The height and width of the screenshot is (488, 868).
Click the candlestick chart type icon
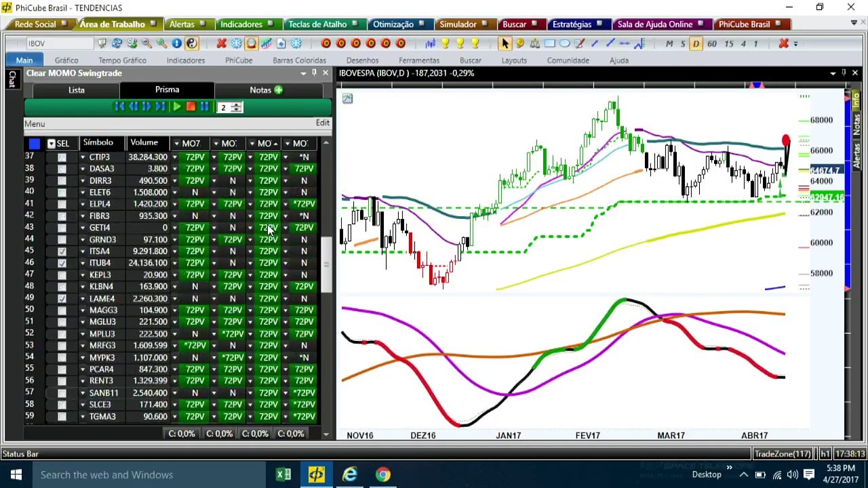coord(431,43)
